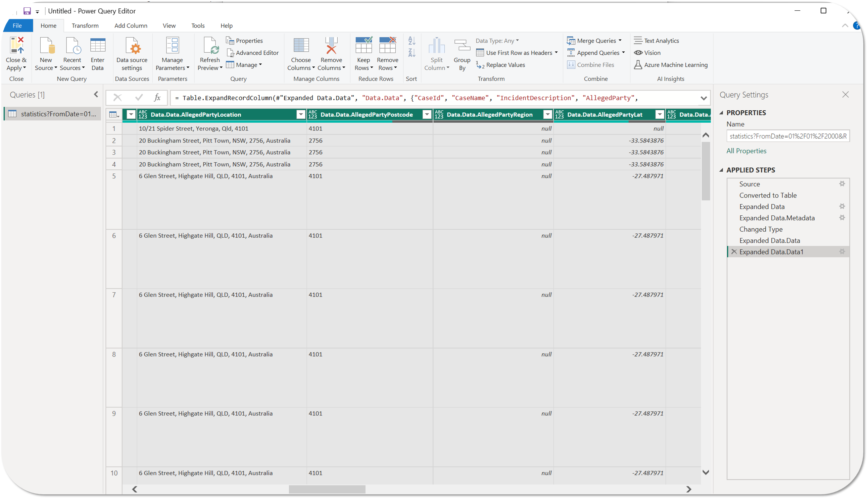This screenshot has height=499, width=868.
Task: Select the Changed Type applied step
Action: [x=761, y=229]
